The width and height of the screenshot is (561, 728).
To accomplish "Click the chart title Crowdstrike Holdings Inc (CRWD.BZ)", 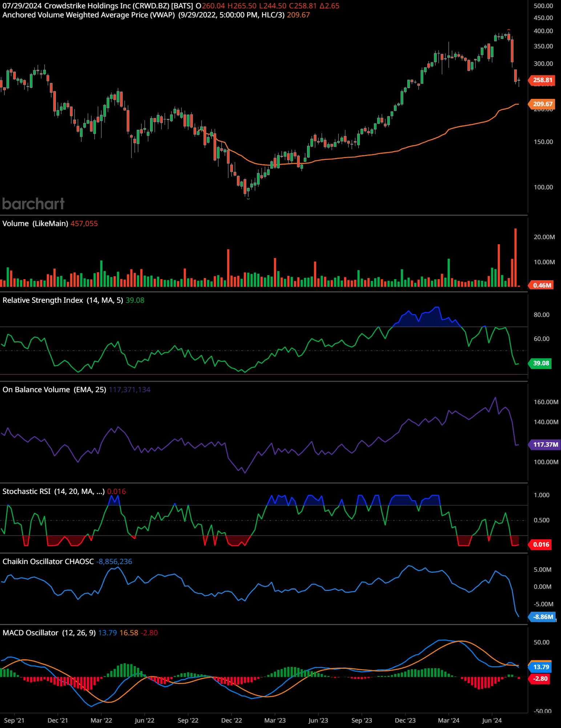I will [107, 6].
